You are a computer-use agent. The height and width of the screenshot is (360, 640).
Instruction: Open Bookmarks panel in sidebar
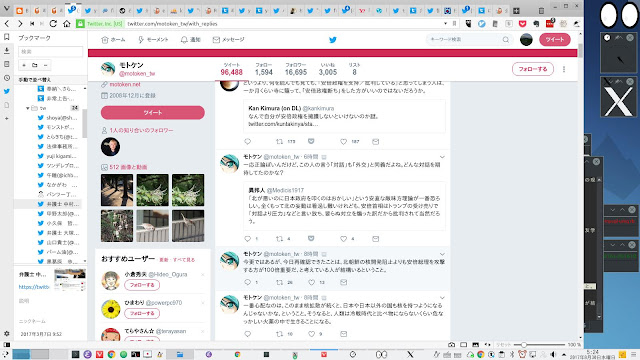(7, 37)
